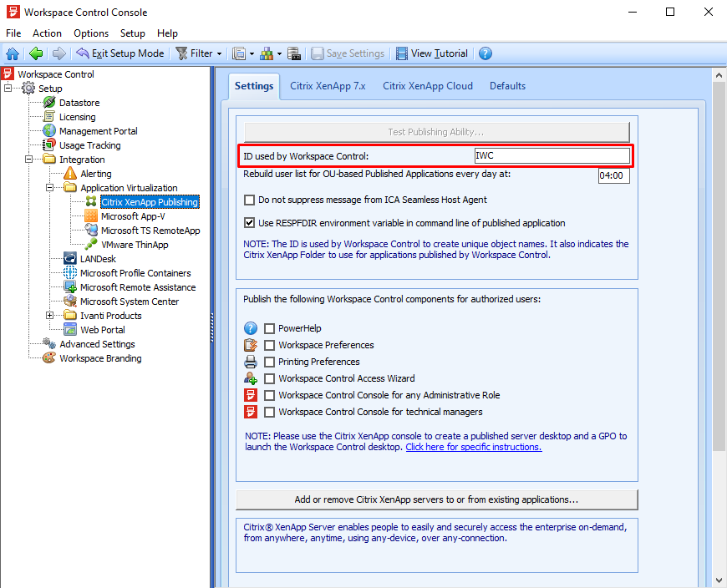Screen dimensions: 727x588
Task: Click the Microsoft App-V icon
Action: tap(91, 216)
